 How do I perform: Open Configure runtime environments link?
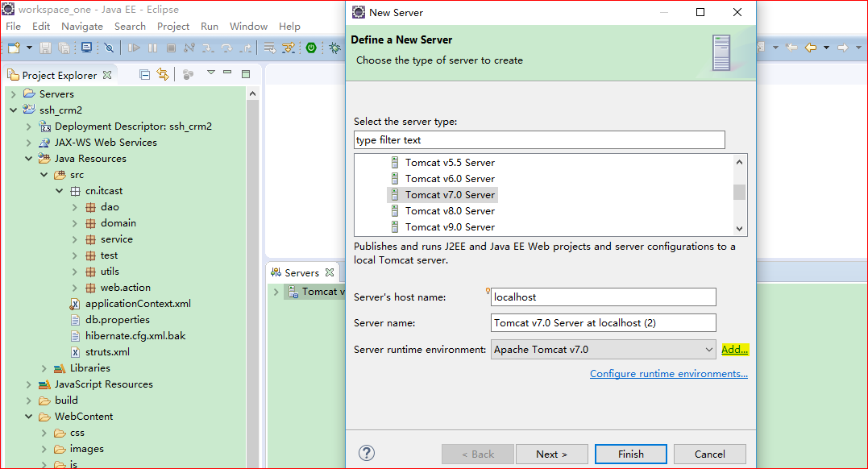(669, 374)
